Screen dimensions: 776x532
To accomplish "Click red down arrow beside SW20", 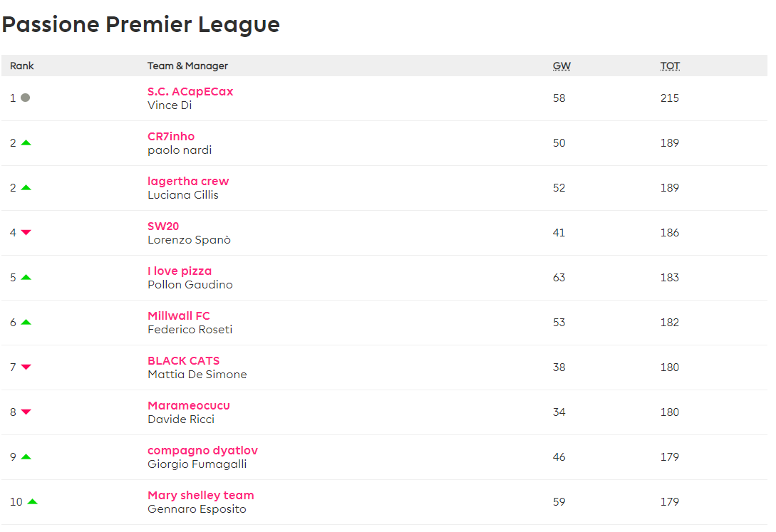I will [x=26, y=233].
